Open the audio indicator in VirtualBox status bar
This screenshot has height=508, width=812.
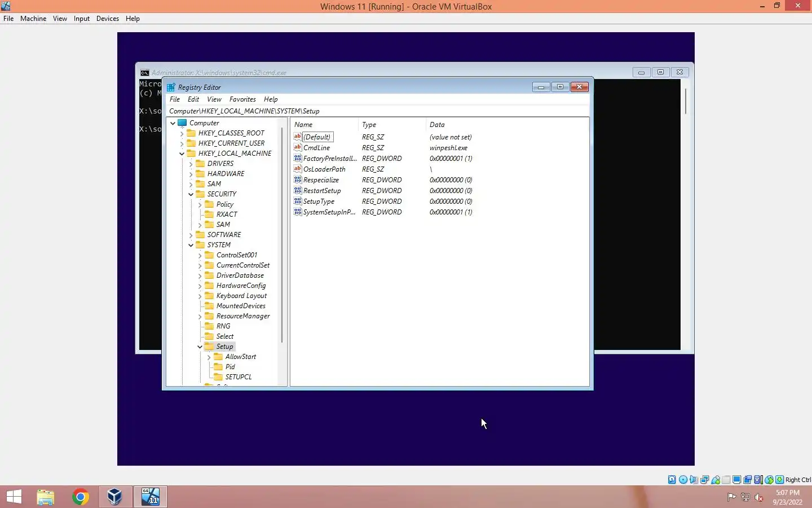point(694,480)
